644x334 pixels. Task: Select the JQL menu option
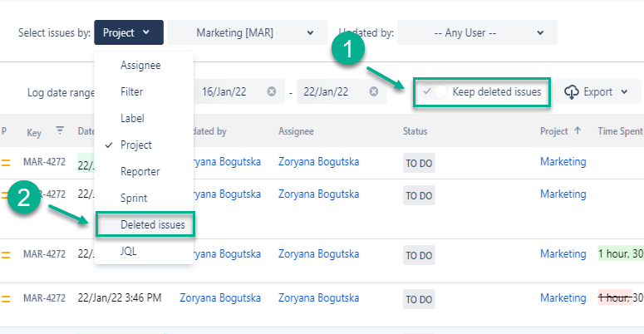pyautogui.click(x=129, y=251)
